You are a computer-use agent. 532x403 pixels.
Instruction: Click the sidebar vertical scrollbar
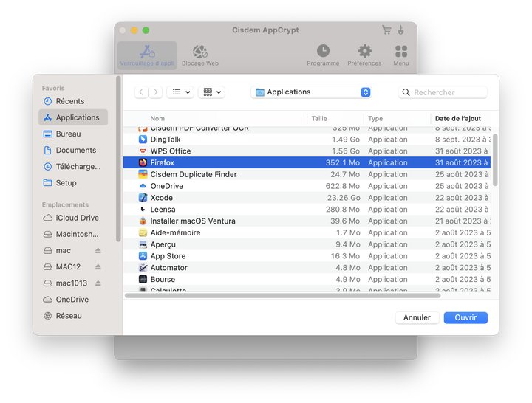pos(118,158)
